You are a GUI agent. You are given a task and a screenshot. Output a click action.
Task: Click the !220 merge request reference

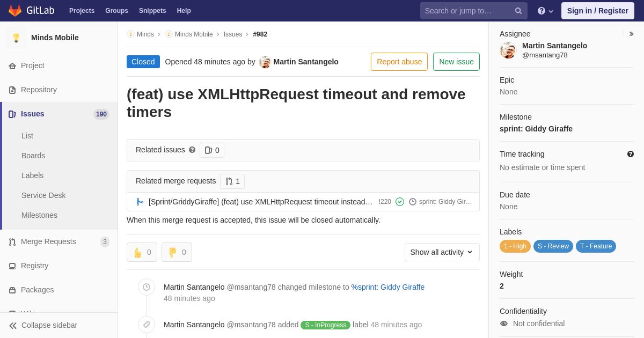tap(385, 202)
